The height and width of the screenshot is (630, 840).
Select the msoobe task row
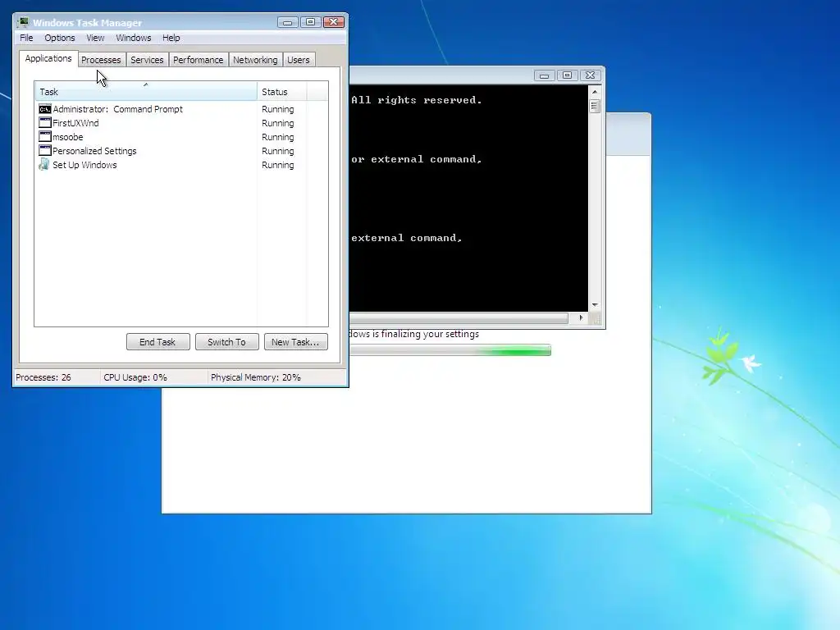181,137
